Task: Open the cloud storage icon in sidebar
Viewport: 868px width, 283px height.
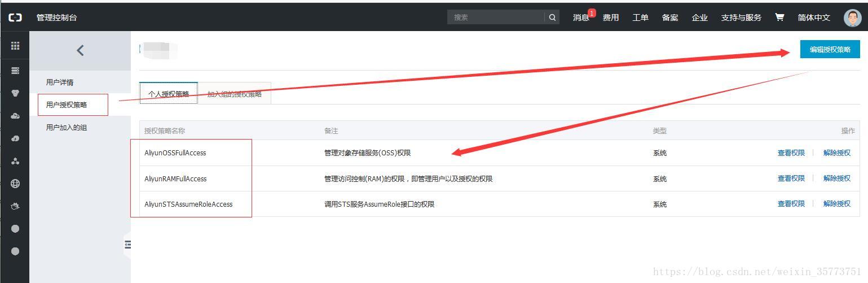Action: point(15,116)
